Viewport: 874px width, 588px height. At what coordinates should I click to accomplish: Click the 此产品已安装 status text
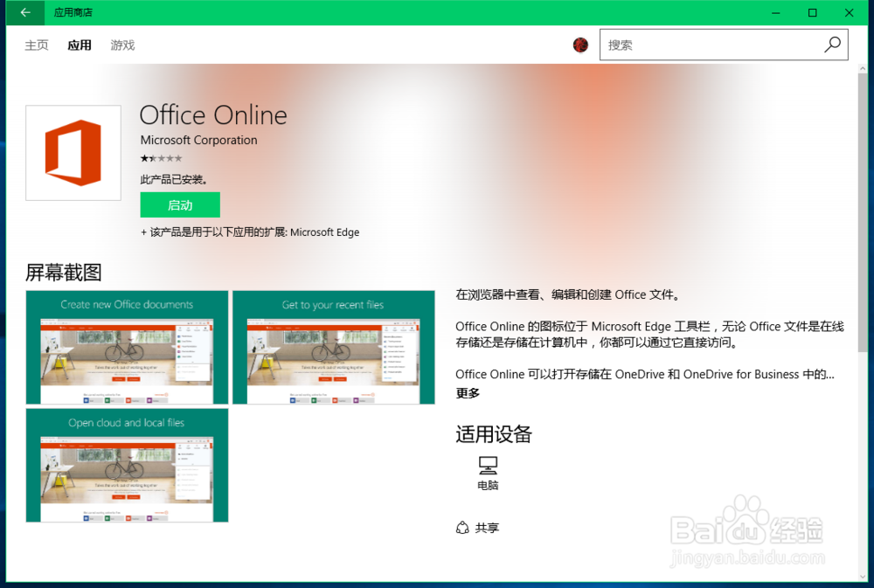click(174, 179)
